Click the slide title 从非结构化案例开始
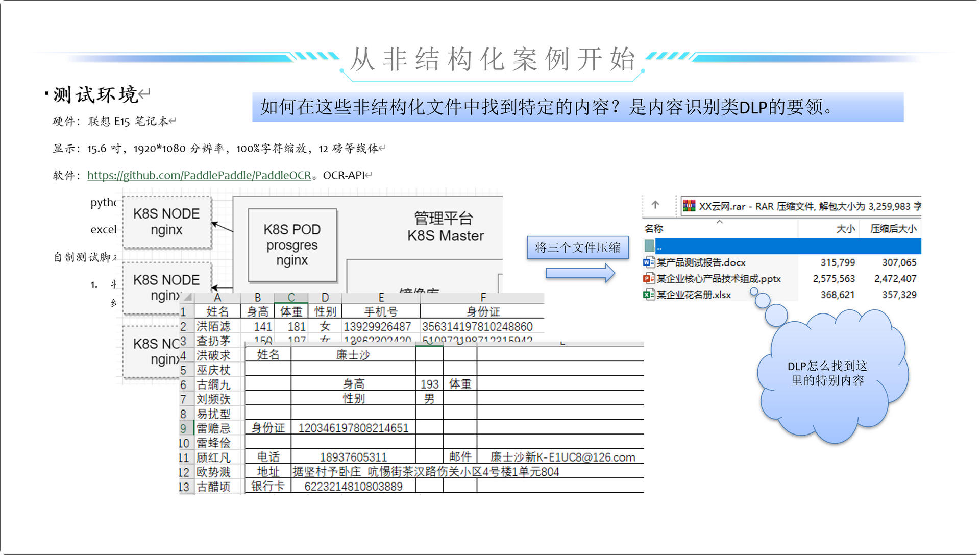Viewport: 980px width, 555px height. (x=493, y=59)
